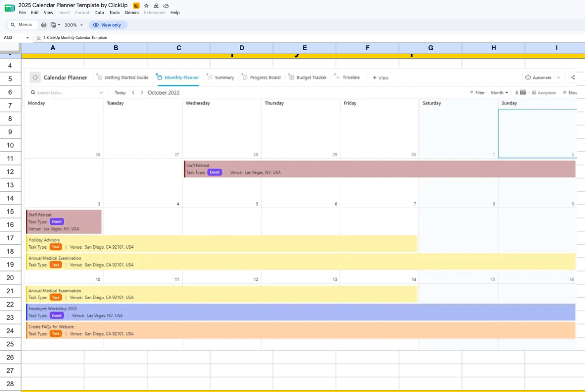Image resolution: width=585 pixels, height=392 pixels.
Task: Click the formula bar text
Action: pos(75,38)
